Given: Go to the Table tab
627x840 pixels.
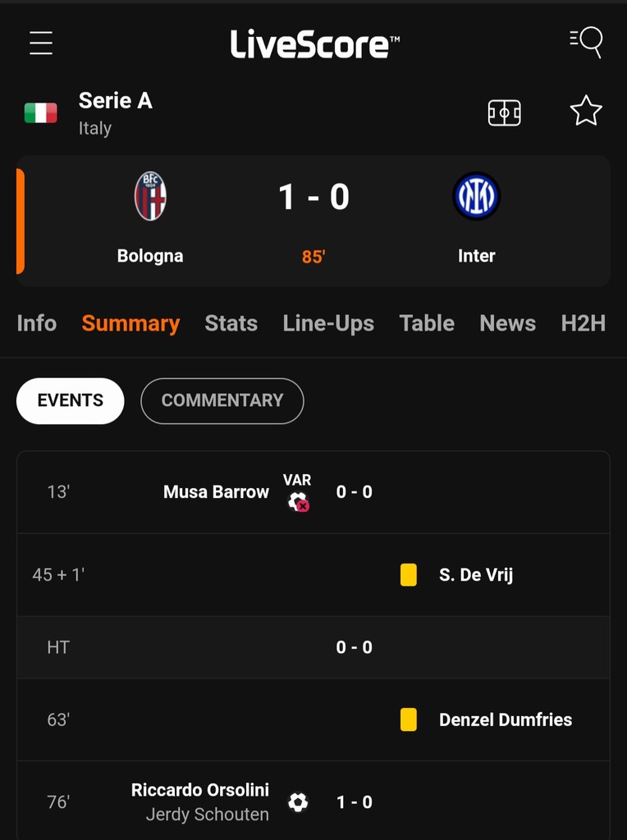Looking at the screenshot, I should pyautogui.click(x=427, y=323).
